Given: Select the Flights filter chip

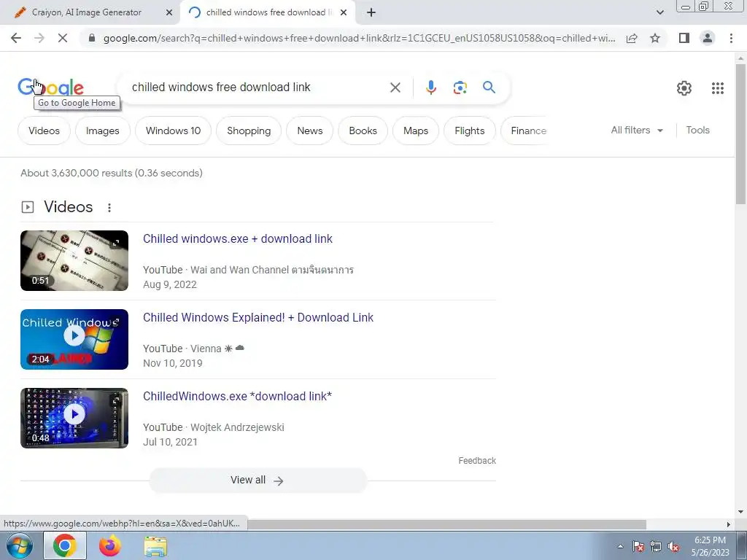Looking at the screenshot, I should [469, 131].
